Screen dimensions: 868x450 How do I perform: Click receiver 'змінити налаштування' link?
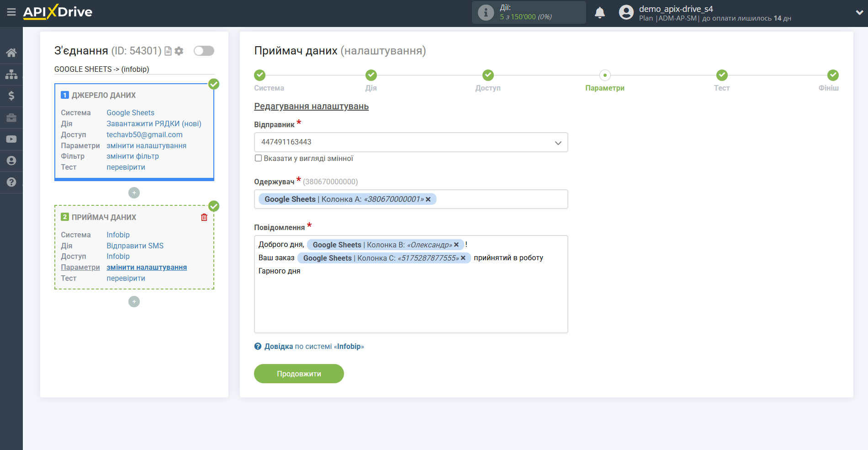[x=147, y=267]
